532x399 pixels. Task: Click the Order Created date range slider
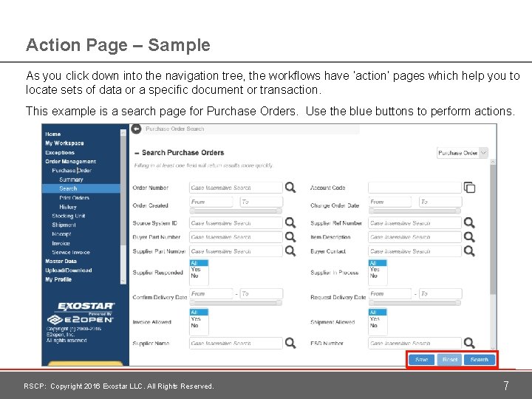click(236, 211)
